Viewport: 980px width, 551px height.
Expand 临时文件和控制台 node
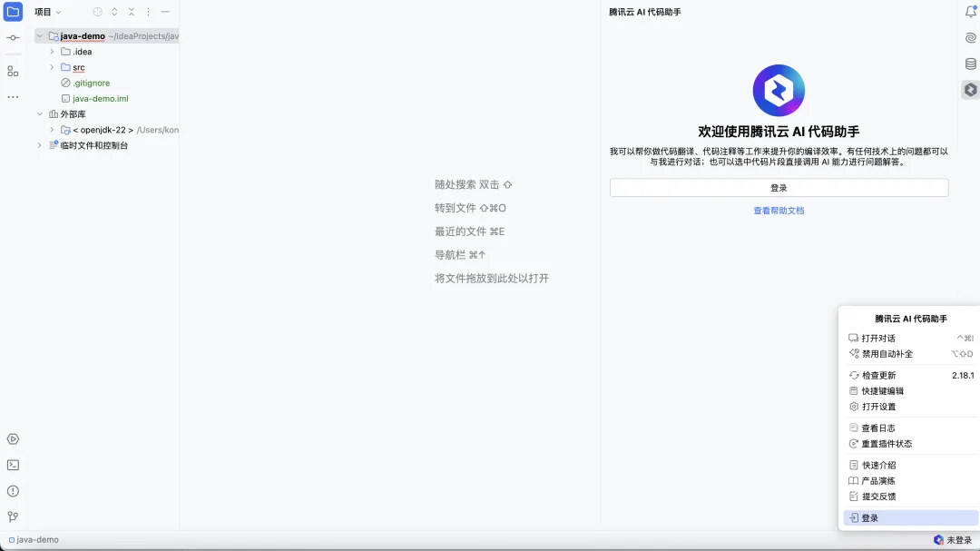pyautogui.click(x=39, y=146)
